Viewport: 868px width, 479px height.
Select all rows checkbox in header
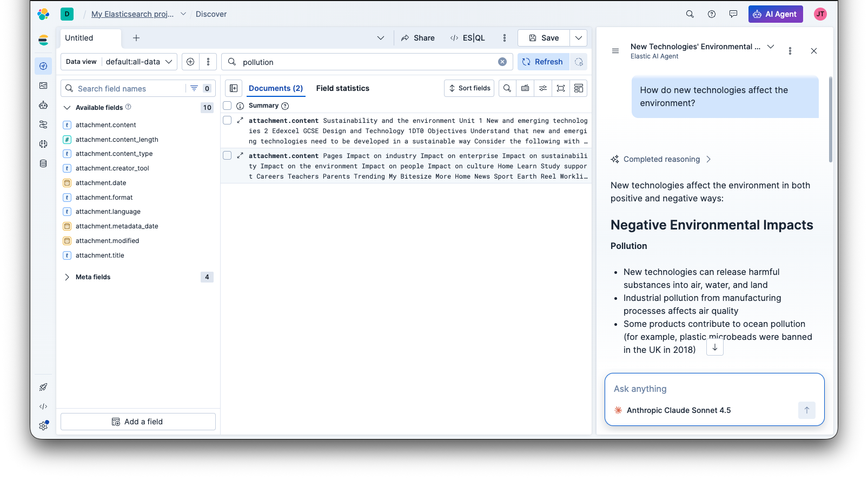(227, 106)
